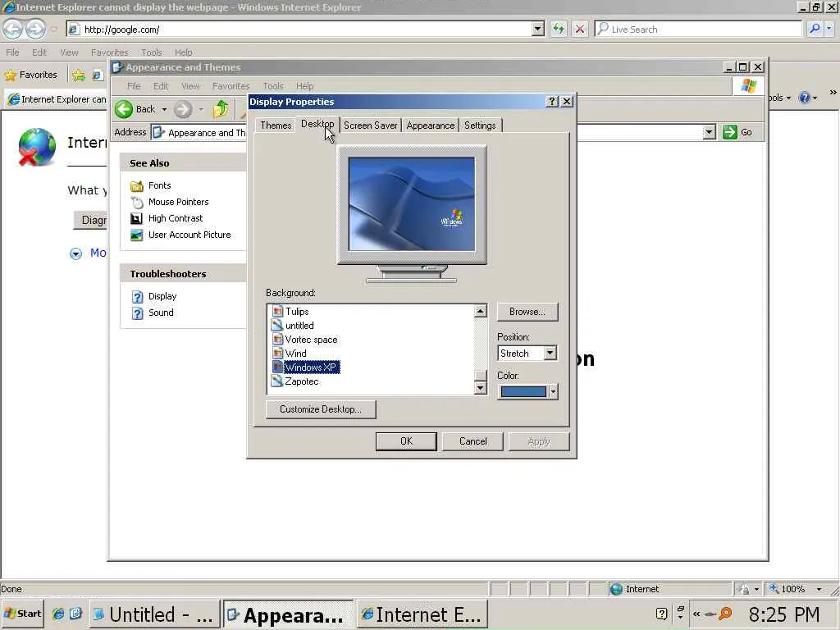
Task: Open User Account Picture link
Action: pos(189,235)
